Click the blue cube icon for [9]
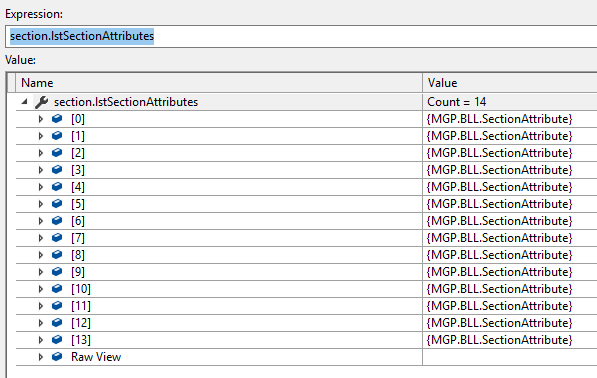The height and width of the screenshot is (378, 597). coord(57,272)
